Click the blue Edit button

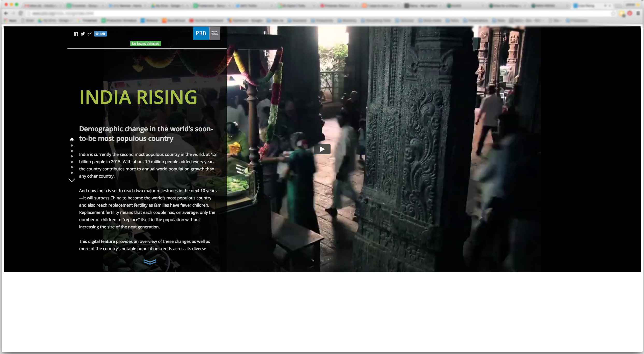[101, 34]
